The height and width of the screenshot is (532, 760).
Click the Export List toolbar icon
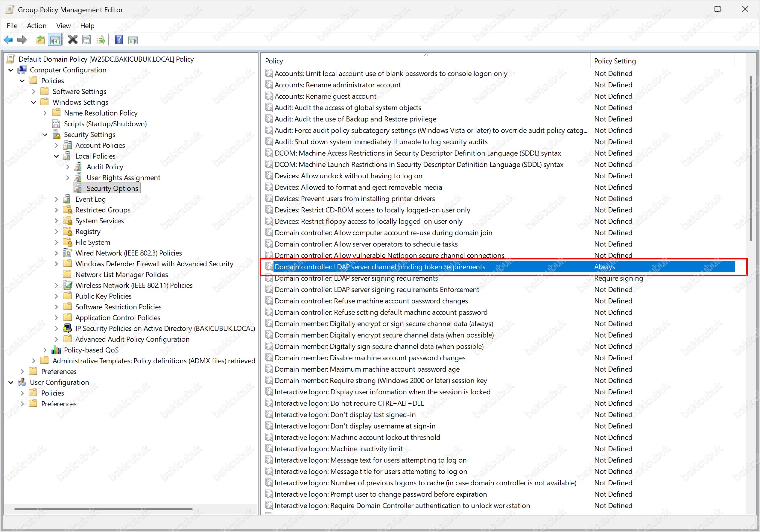[100, 40]
